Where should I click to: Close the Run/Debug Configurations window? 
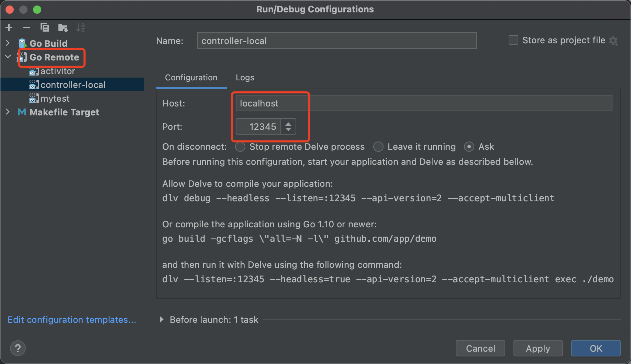pos(10,10)
